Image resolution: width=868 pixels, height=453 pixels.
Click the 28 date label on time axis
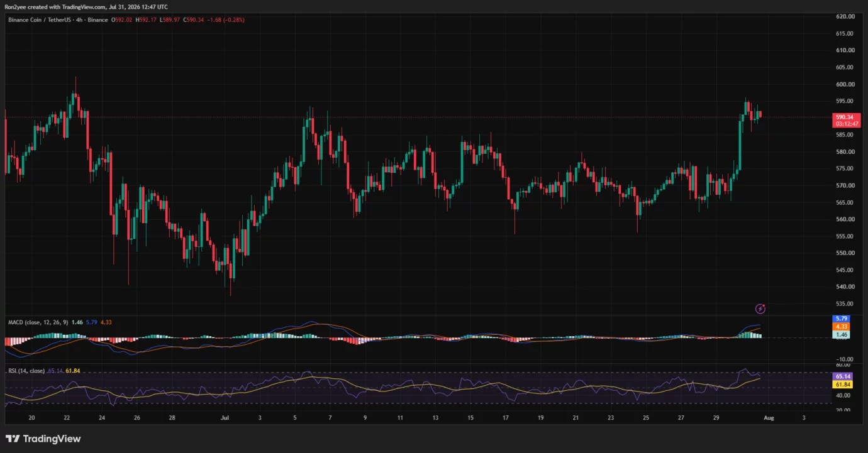click(x=172, y=417)
